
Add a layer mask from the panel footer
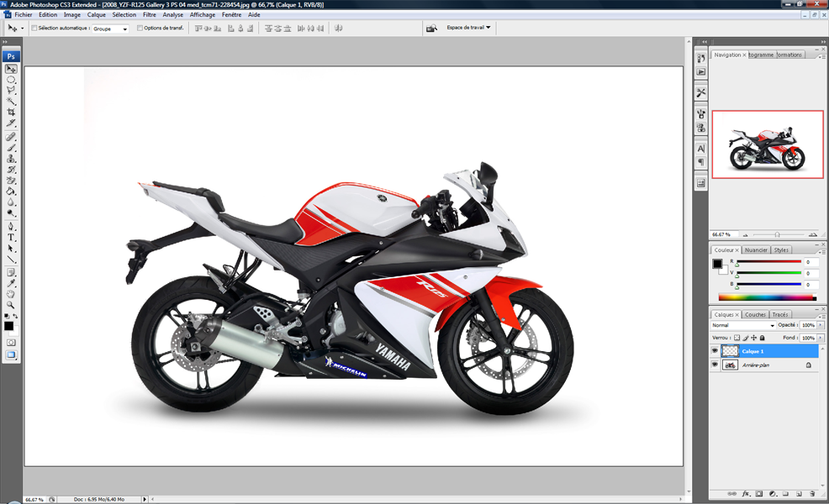(759, 494)
